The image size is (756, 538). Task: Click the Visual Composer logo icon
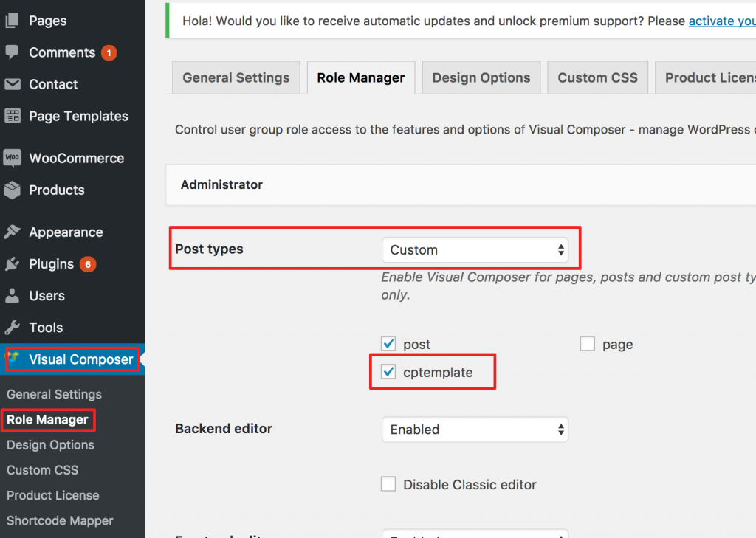coord(13,358)
